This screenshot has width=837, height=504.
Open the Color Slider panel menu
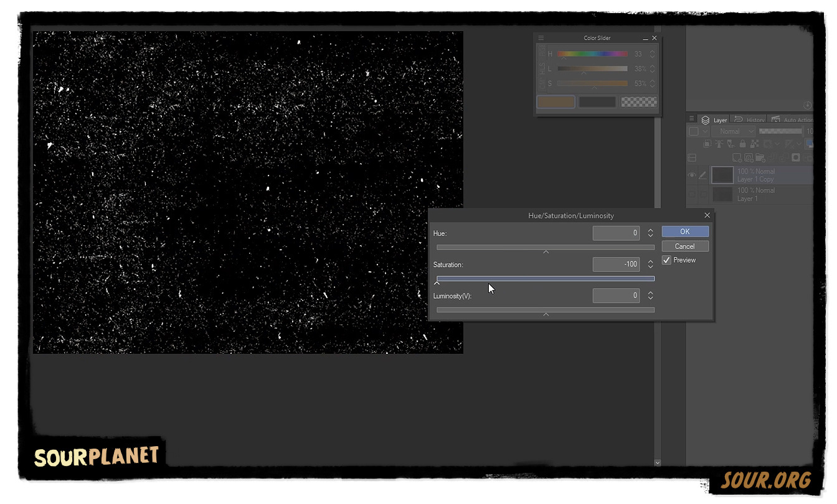pyautogui.click(x=541, y=38)
